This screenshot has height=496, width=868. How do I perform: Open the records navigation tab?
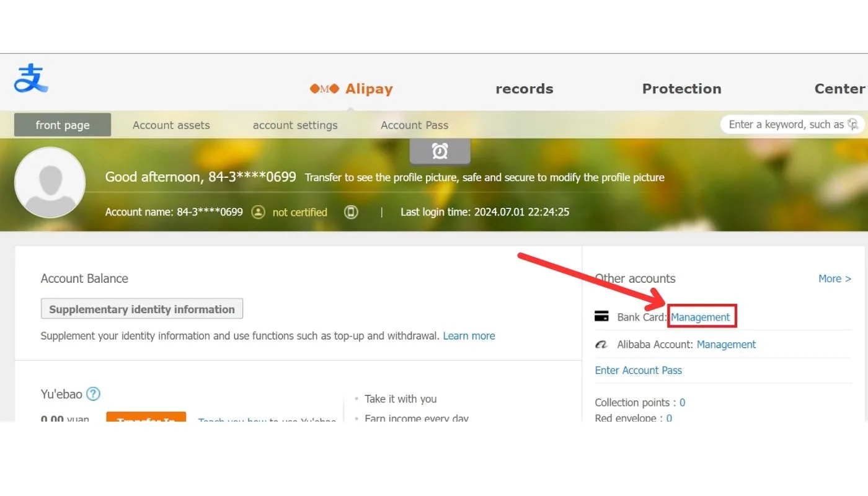point(525,89)
